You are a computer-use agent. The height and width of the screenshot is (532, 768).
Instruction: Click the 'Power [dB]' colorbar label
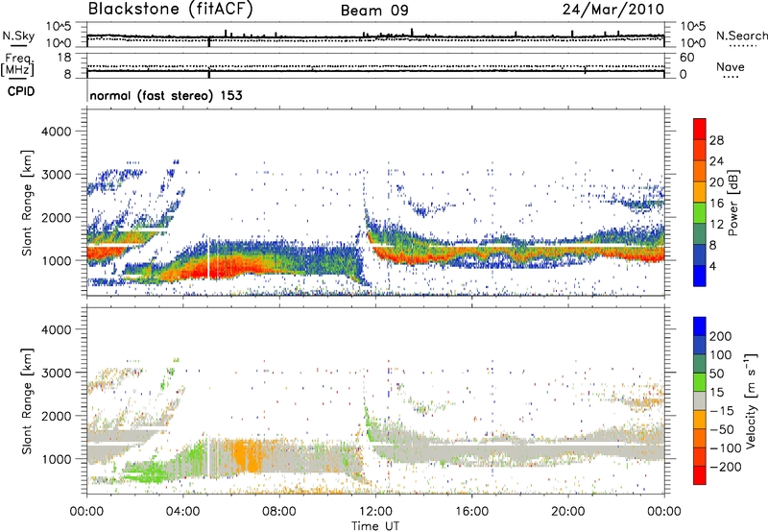[x=732, y=203]
